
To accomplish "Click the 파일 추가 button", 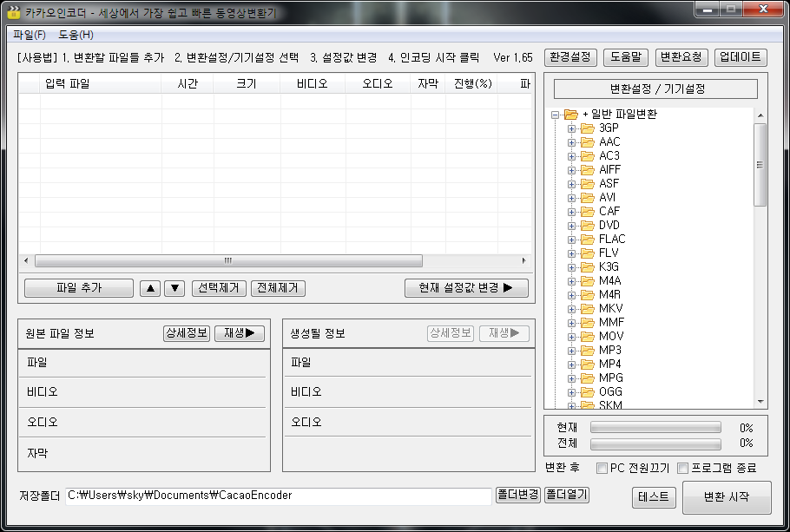I will 79,288.
